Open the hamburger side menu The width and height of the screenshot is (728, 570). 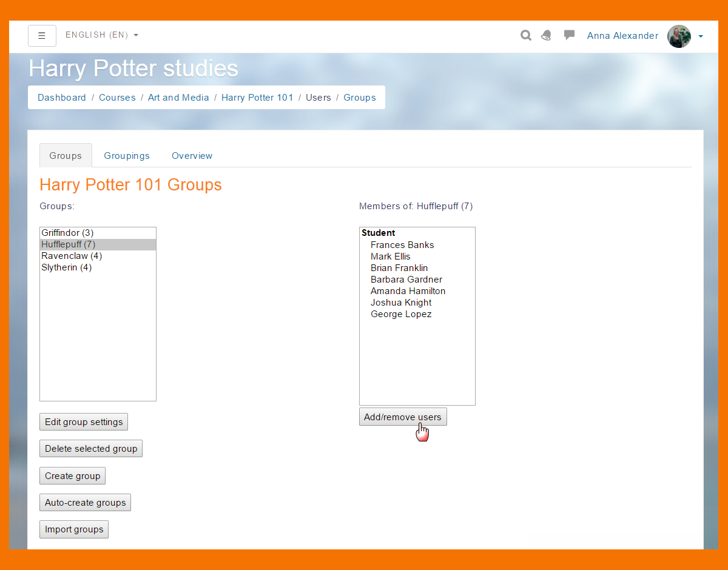(x=42, y=36)
